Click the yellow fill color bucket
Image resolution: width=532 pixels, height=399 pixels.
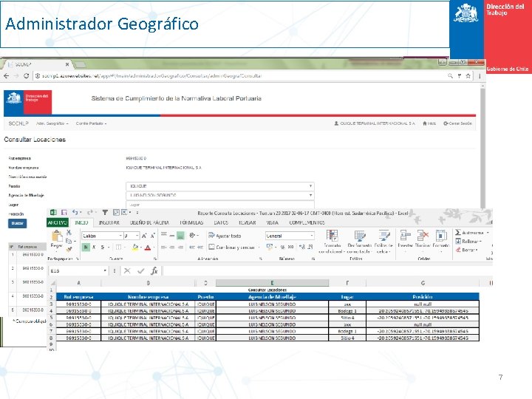point(135,248)
